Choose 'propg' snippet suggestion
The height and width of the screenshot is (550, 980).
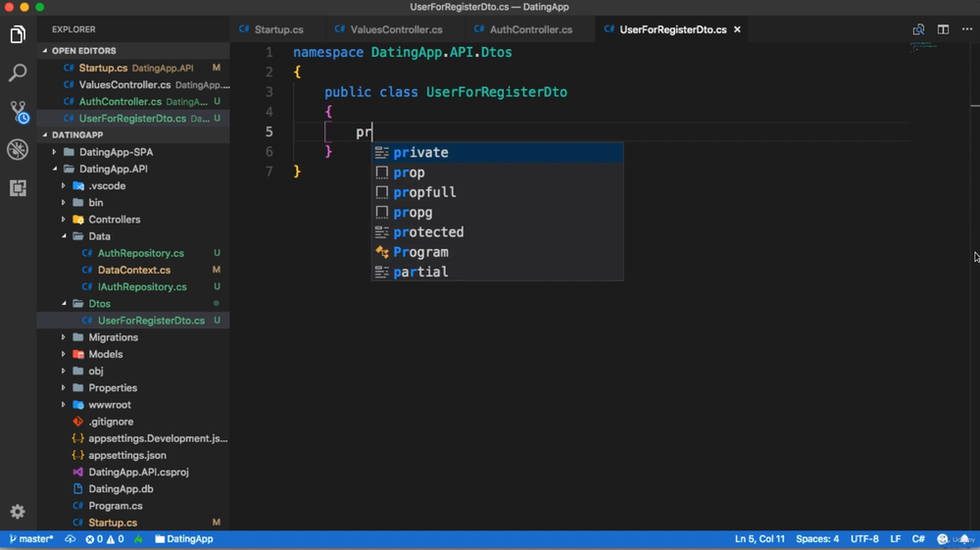498,213
